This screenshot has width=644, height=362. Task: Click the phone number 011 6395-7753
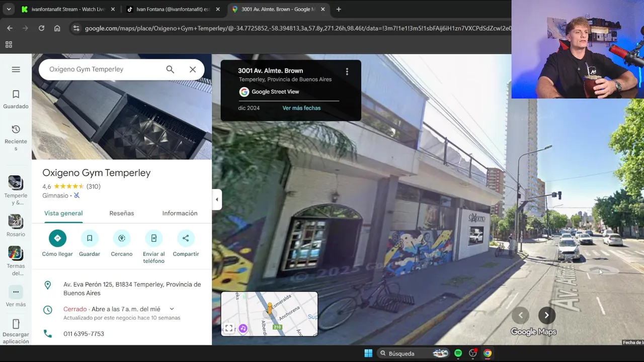tap(84, 334)
